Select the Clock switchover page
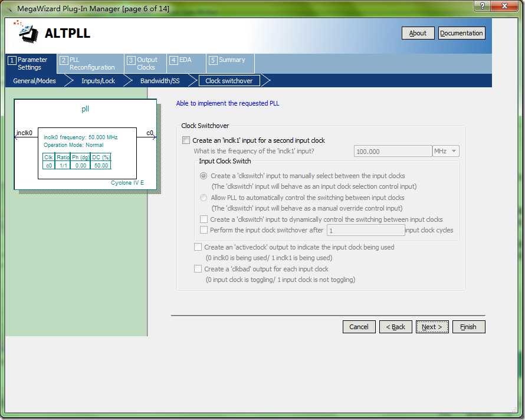Viewport: 525px width, 420px height. point(229,81)
